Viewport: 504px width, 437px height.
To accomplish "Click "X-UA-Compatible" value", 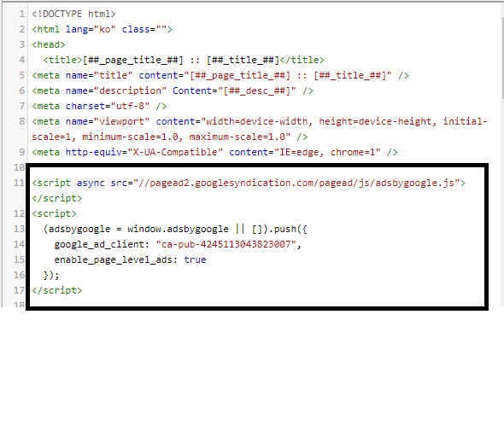I will (175, 152).
